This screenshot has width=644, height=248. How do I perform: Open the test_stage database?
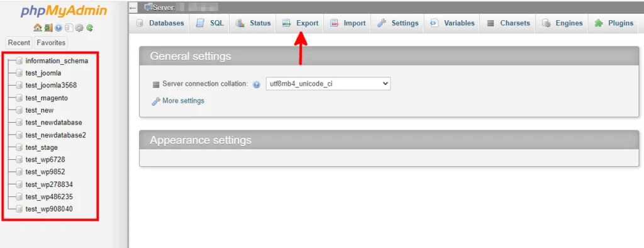click(42, 147)
